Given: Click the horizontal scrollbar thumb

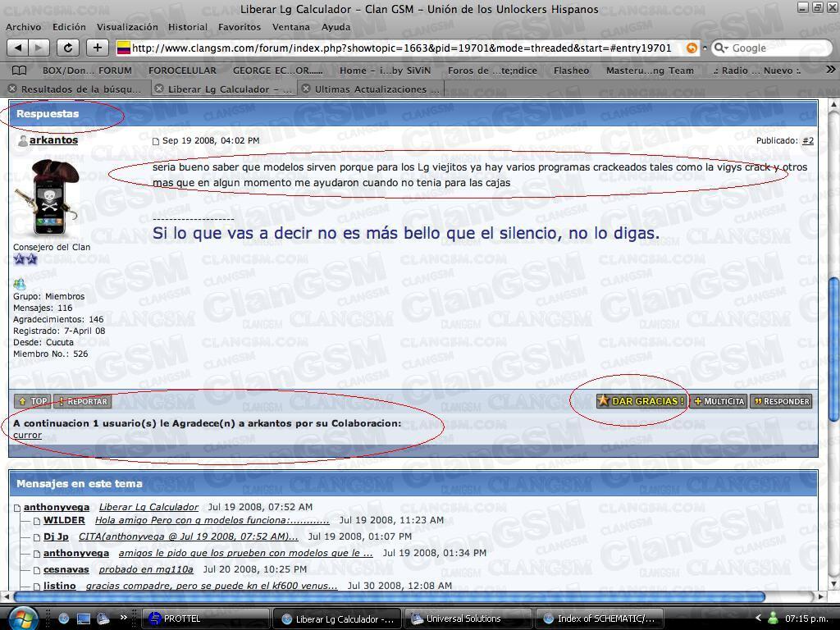Looking at the screenshot, I should tap(390, 596).
